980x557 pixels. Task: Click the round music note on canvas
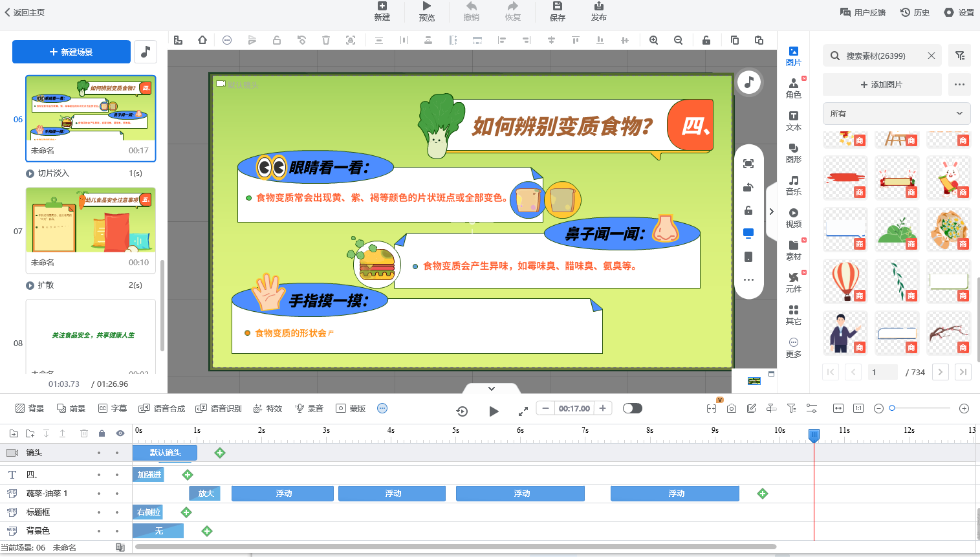[x=749, y=82]
